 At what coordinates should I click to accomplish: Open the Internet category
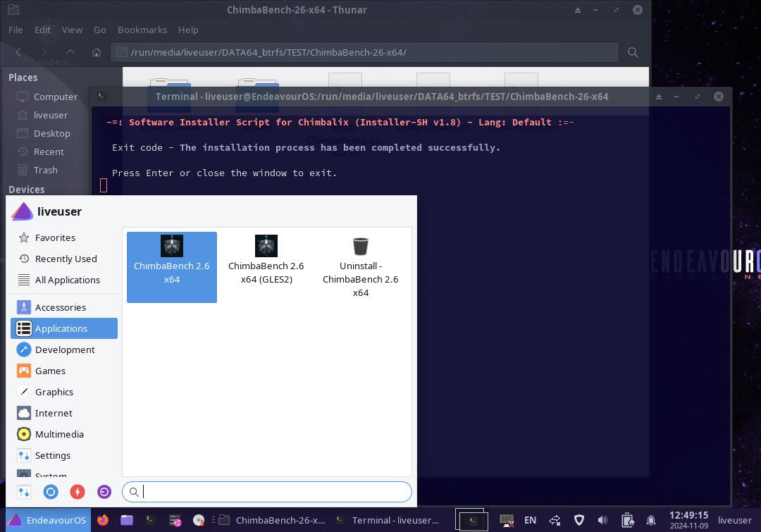tap(64, 413)
